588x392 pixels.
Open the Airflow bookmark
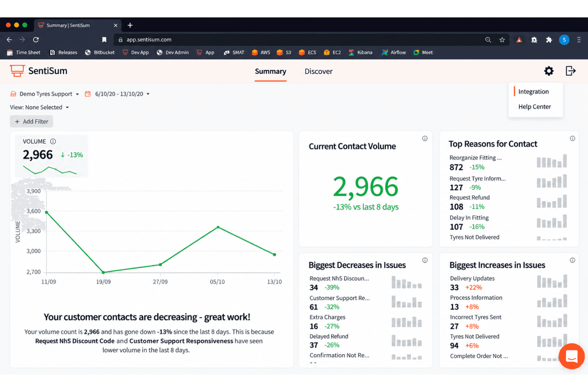(394, 52)
